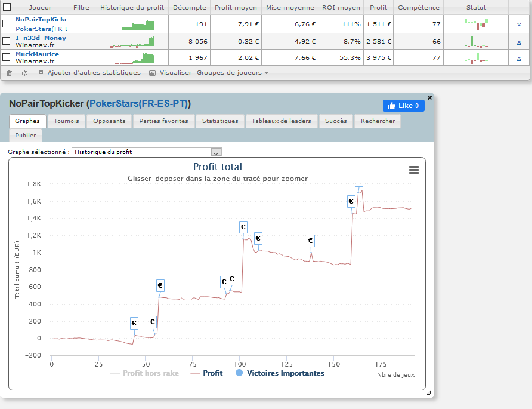Viewport: 532px width, 409px height.
Task: Click the euro marker near game 54
Action: pos(152,322)
